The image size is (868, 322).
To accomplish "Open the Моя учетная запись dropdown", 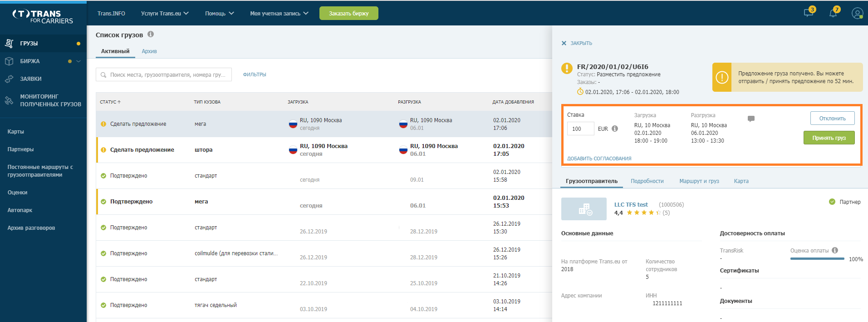I will click(279, 14).
